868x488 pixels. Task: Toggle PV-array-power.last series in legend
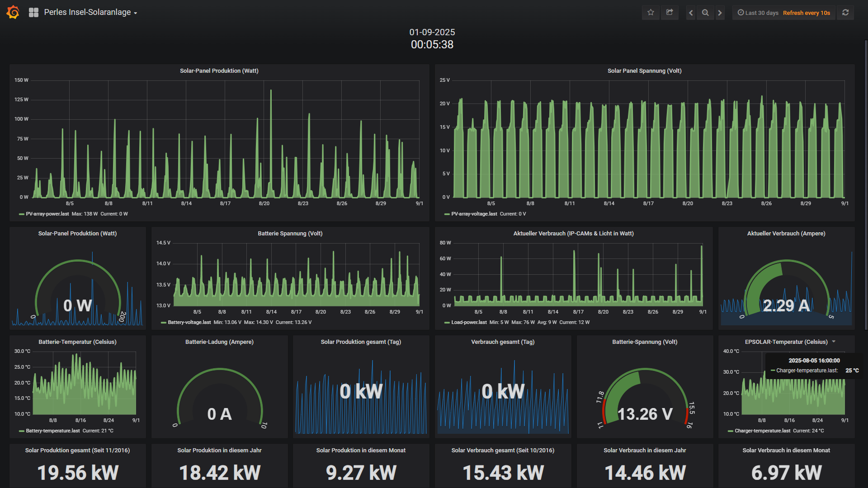(47, 214)
